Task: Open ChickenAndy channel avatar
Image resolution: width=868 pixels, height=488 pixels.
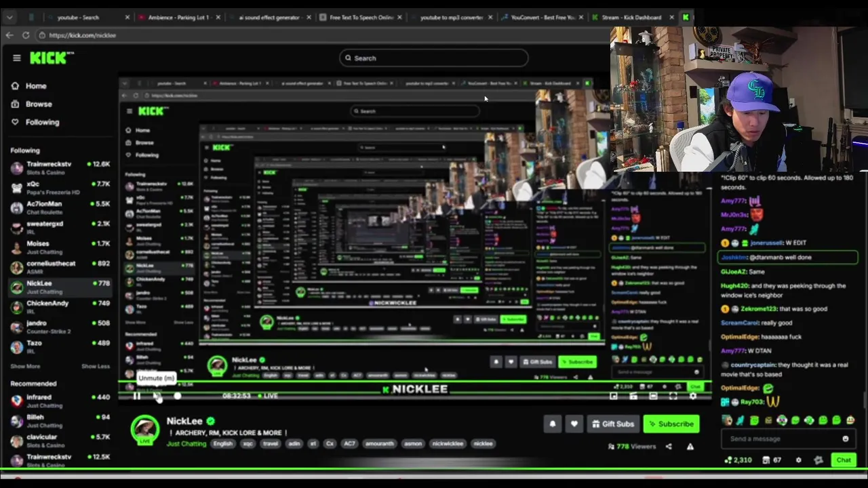Action: click(x=17, y=307)
